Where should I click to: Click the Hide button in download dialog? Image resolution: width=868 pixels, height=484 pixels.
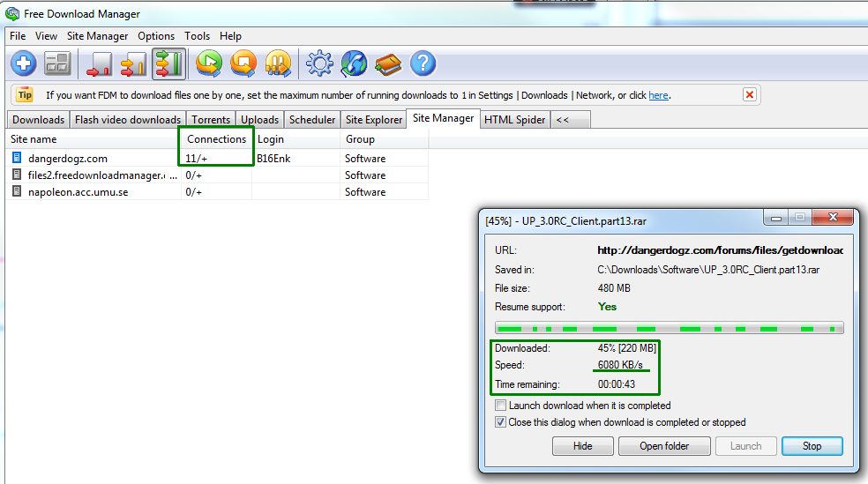(582, 446)
